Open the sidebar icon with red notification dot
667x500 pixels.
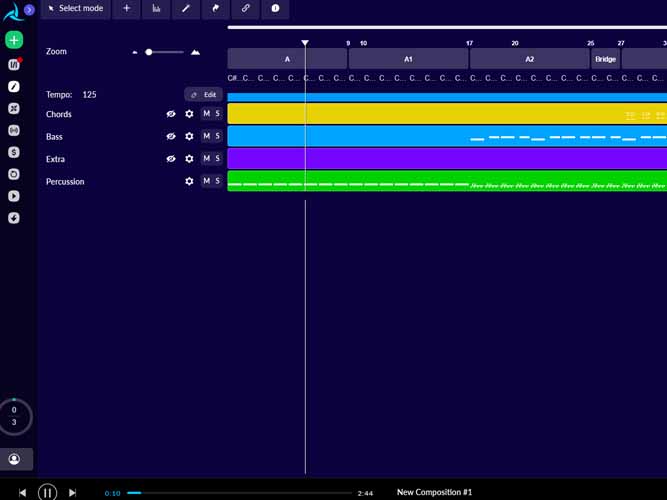click(x=14, y=65)
